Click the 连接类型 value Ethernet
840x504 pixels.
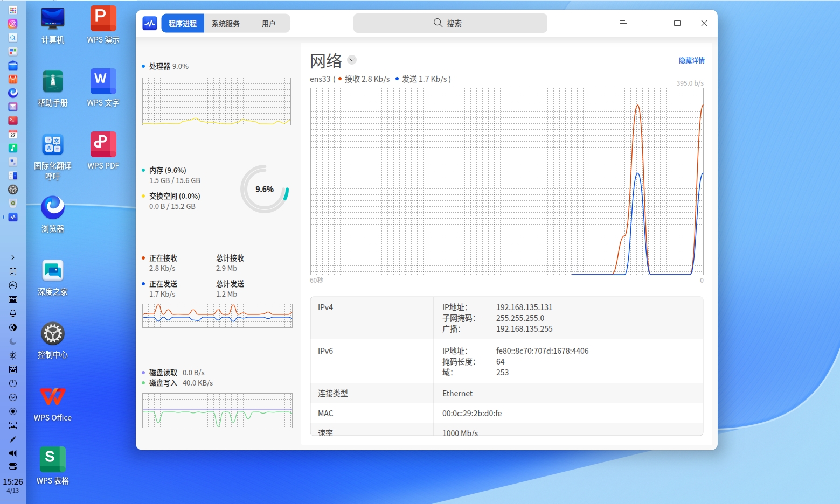(457, 394)
